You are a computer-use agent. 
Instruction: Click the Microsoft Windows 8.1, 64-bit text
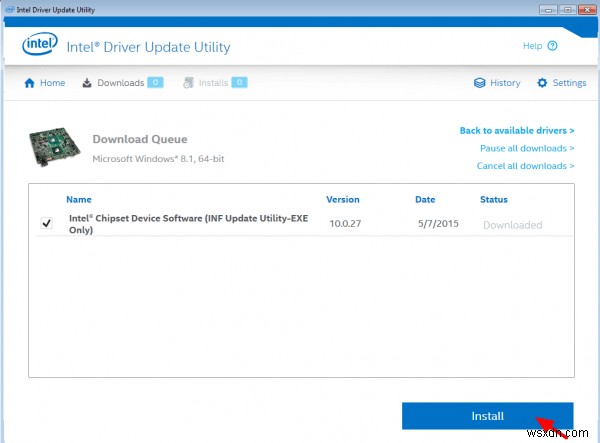pyautogui.click(x=158, y=159)
